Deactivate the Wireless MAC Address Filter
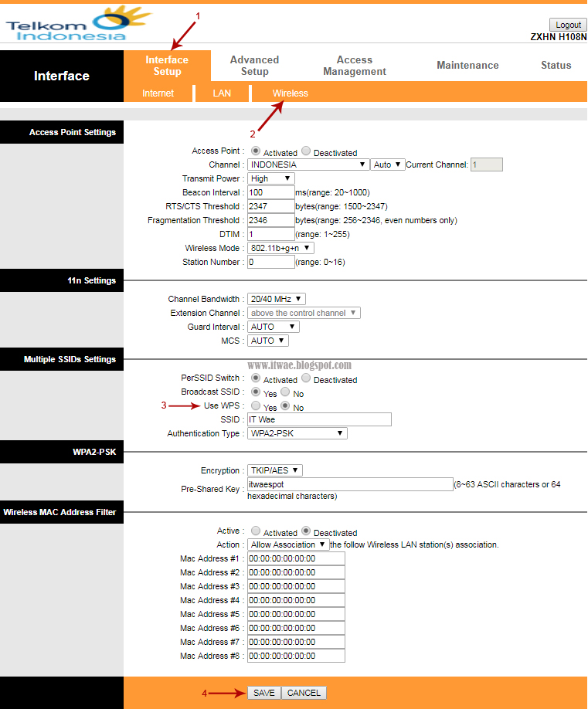 306,531
